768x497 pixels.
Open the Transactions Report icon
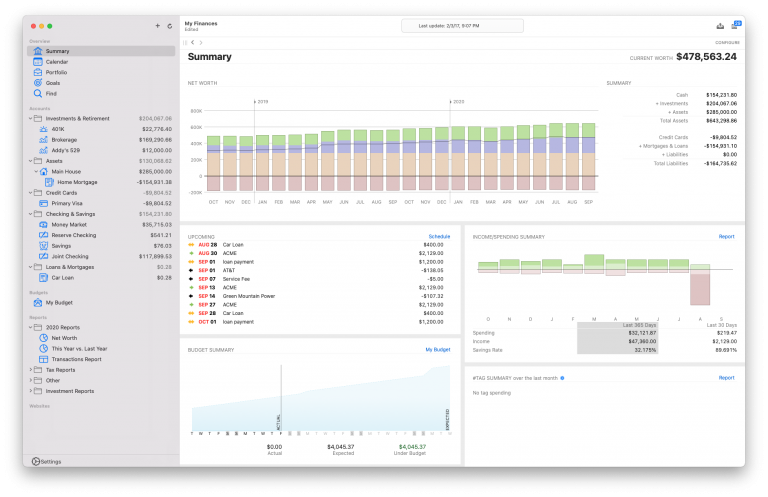coord(44,359)
